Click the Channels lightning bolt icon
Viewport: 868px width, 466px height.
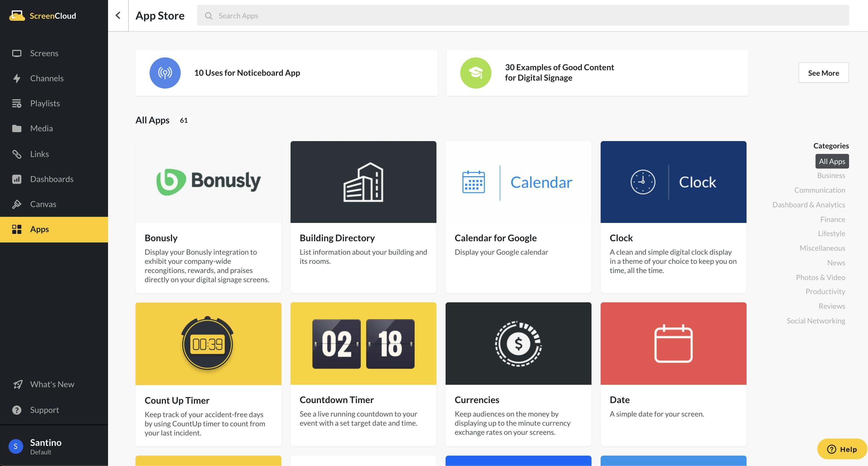click(16, 78)
